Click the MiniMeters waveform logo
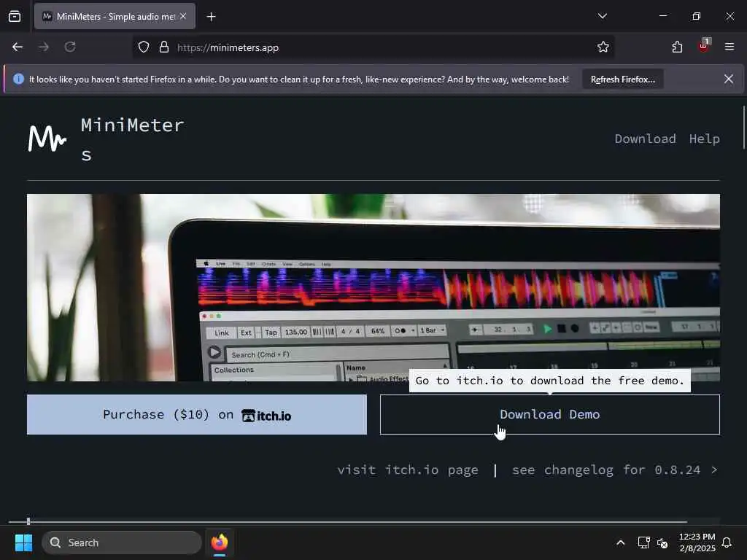 [x=47, y=138]
